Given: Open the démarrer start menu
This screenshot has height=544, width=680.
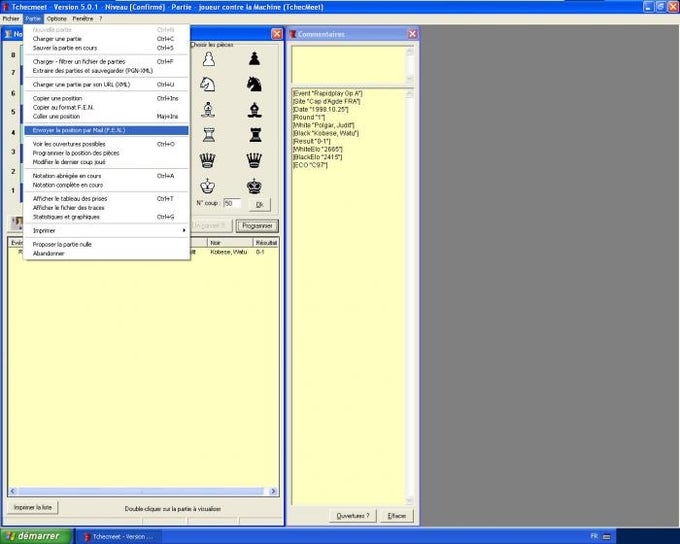Looking at the screenshot, I should pos(36,536).
